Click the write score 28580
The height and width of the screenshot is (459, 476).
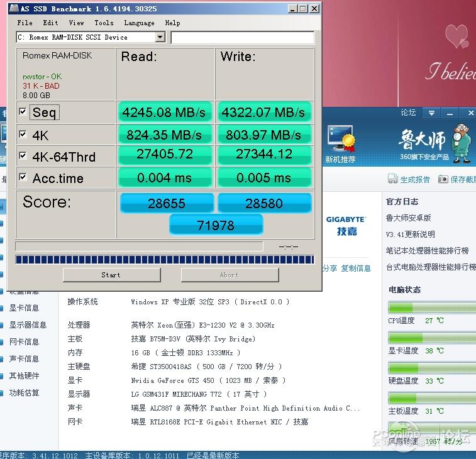(264, 203)
